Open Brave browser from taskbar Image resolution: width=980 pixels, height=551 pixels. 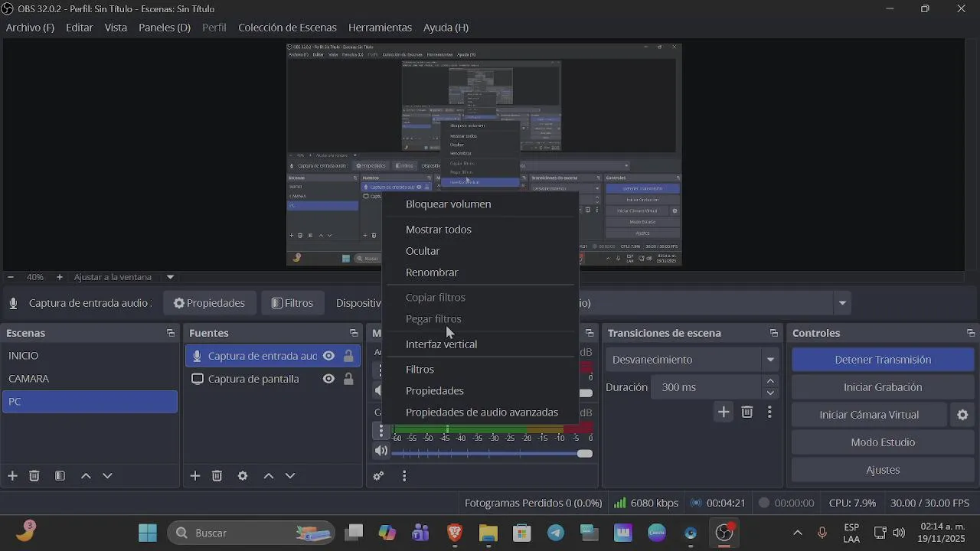(455, 533)
